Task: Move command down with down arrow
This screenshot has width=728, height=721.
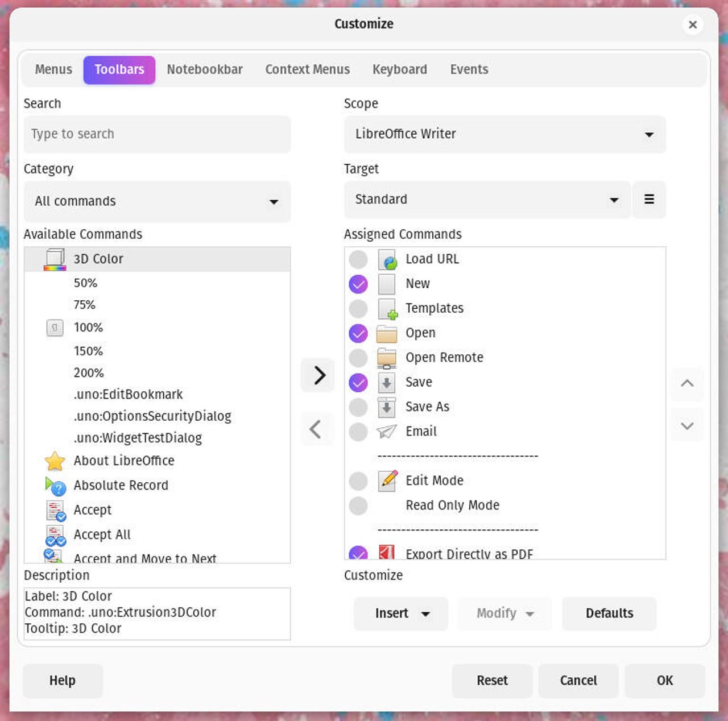Action: [687, 425]
